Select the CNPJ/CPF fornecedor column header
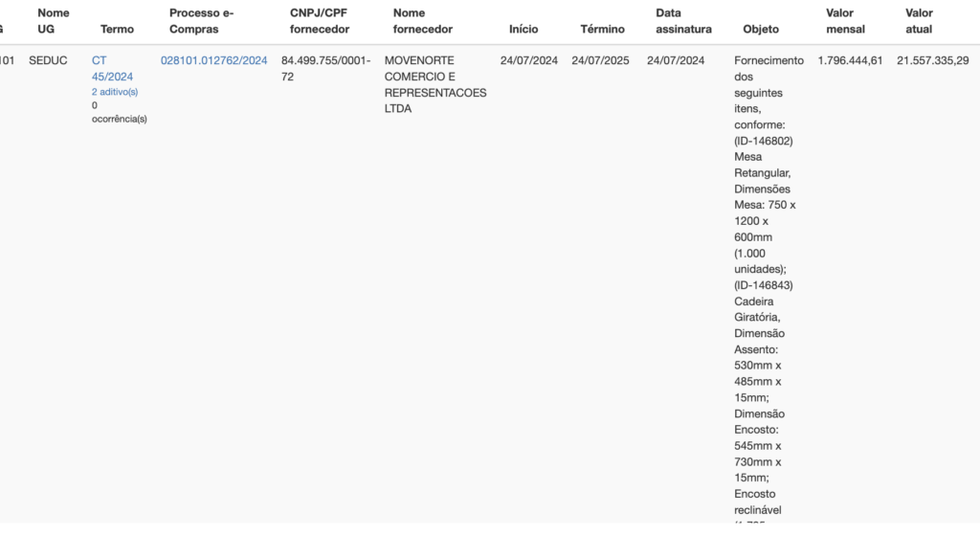 pos(320,21)
